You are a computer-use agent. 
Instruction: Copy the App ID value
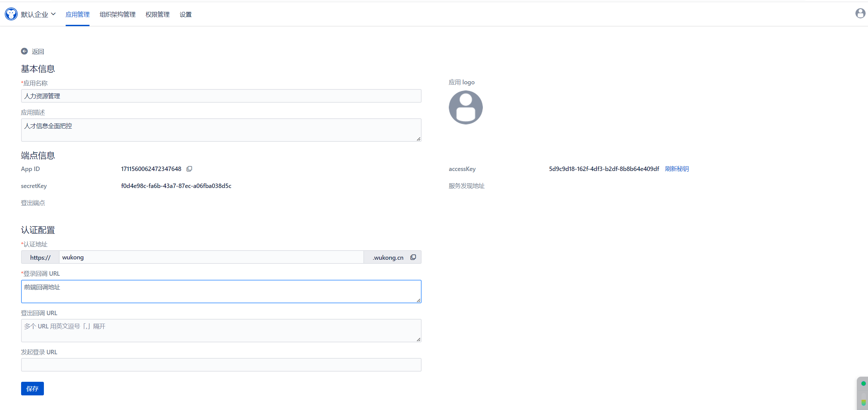coord(190,169)
